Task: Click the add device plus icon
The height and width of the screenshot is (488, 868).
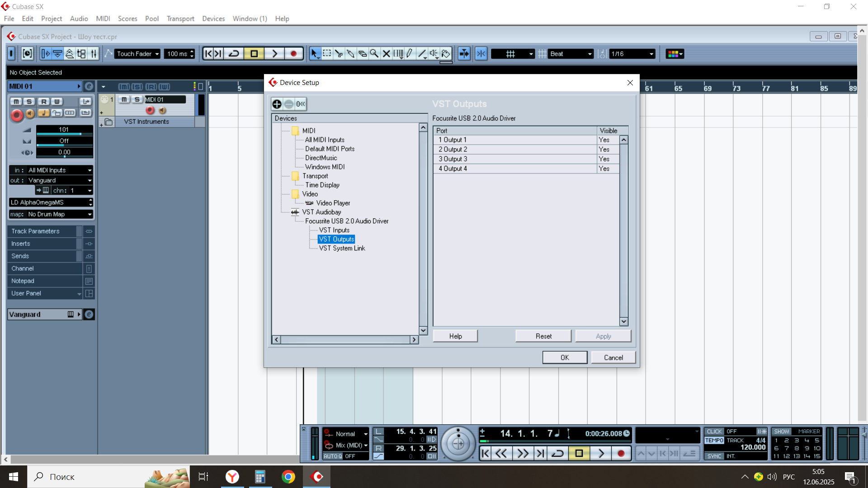Action: click(277, 104)
